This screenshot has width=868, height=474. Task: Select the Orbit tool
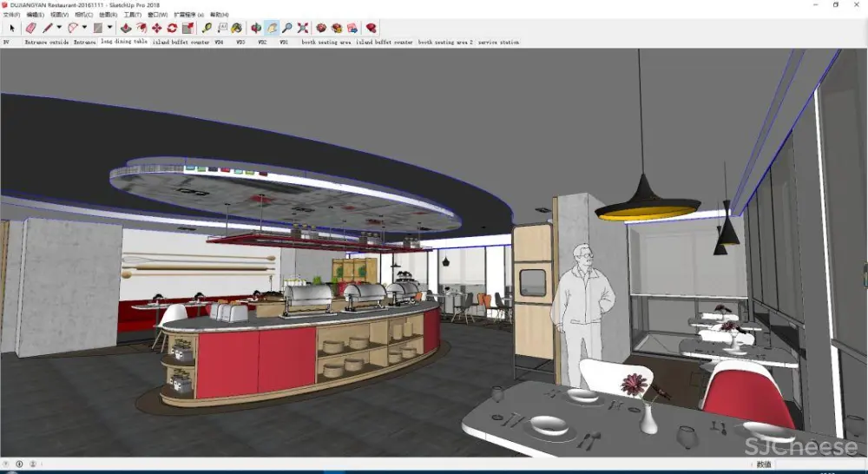pos(256,29)
